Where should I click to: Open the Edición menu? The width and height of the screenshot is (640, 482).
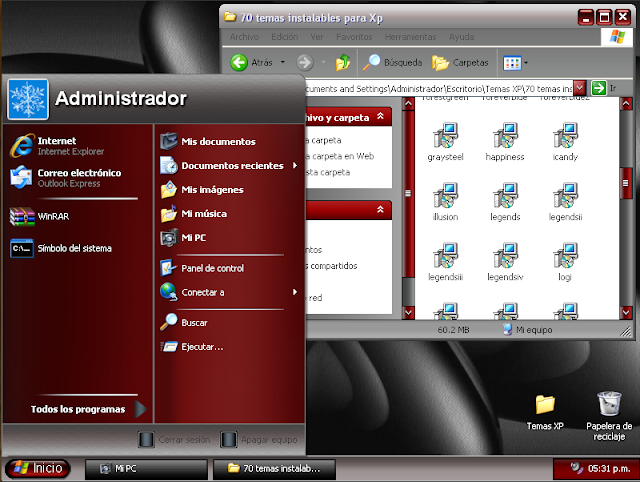pyautogui.click(x=284, y=37)
